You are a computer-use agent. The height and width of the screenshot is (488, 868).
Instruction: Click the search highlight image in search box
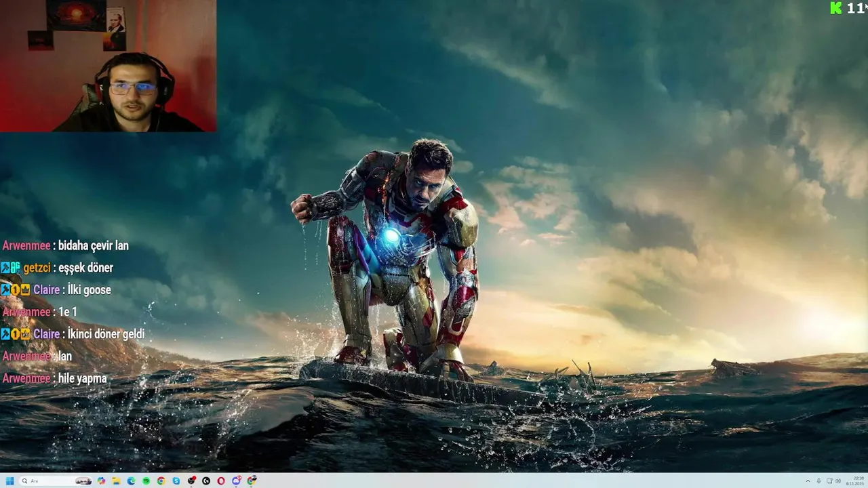coord(83,481)
